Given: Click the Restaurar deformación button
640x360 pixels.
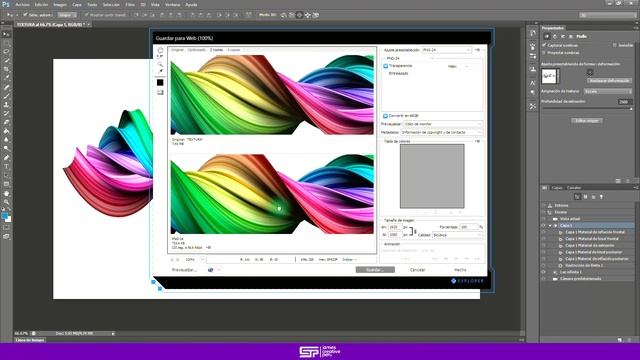Looking at the screenshot, I should point(609,81).
